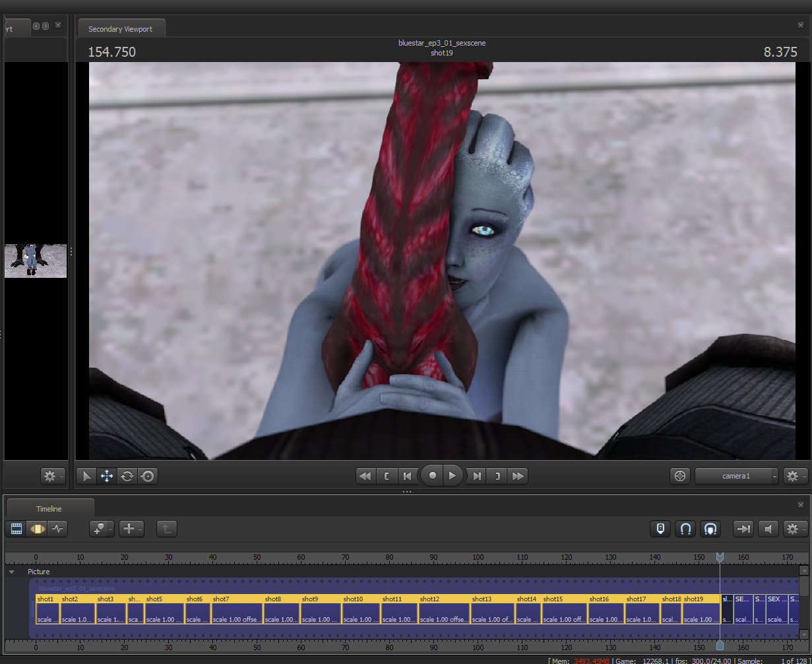This screenshot has height=664, width=812.
Task: Select the shot3 clip
Action: click(x=111, y=609)
